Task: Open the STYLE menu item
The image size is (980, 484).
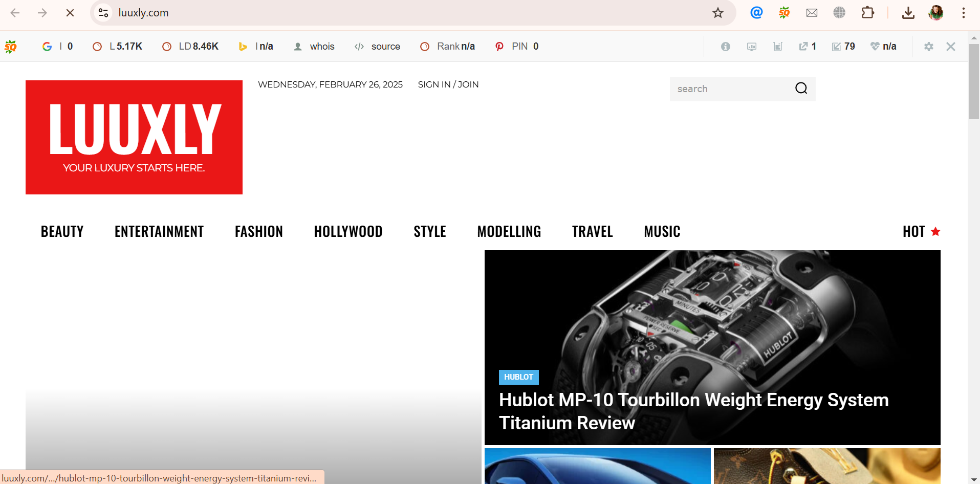Action: pos(430,232)
